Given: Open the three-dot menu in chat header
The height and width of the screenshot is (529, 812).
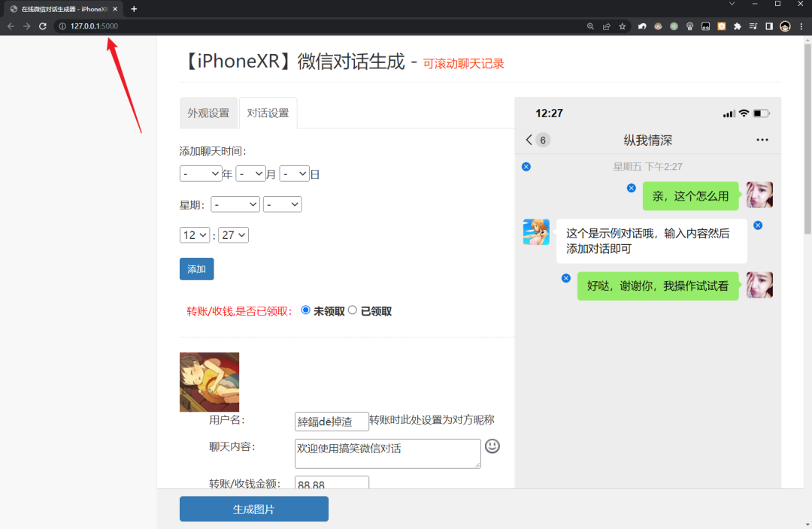Looking at the screenshot, I should 762,140.
